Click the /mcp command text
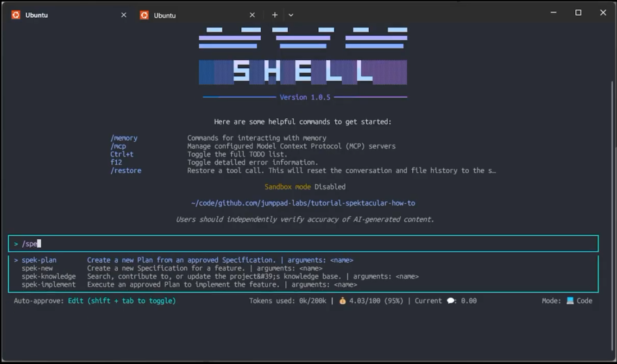The height and width of the screenshot is (364, 617). (x=118, y=146)
